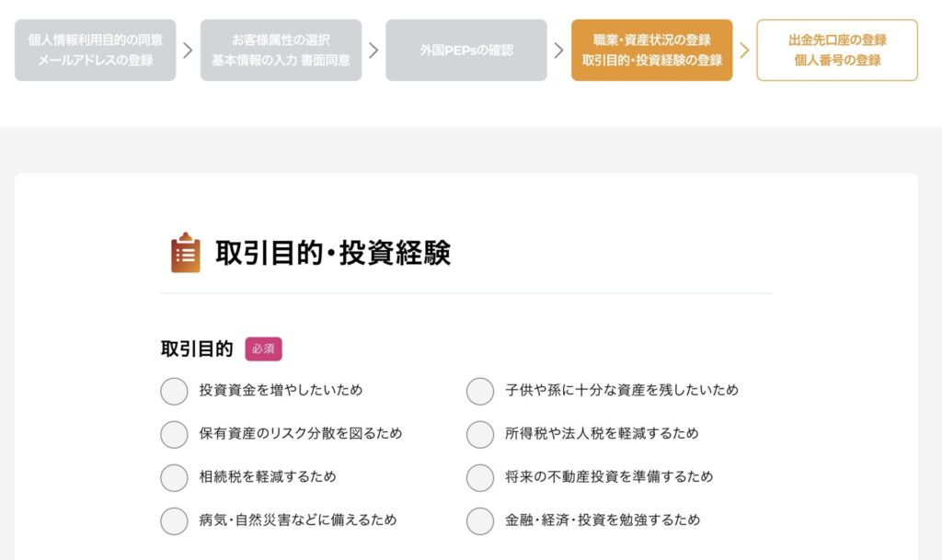942x560 pixels.
Task: Click chevron after 個人情報利用目的の同意 step
Action: (188, 51)
